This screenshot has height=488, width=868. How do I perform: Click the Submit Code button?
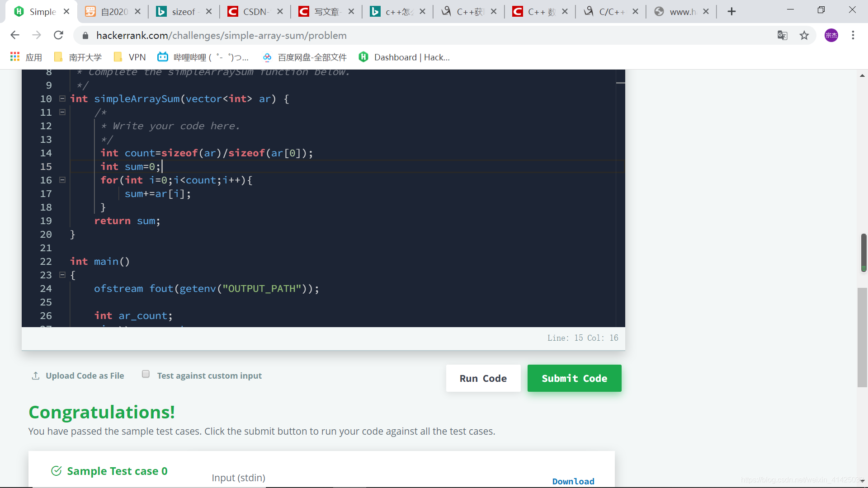[x=574, y=378]
